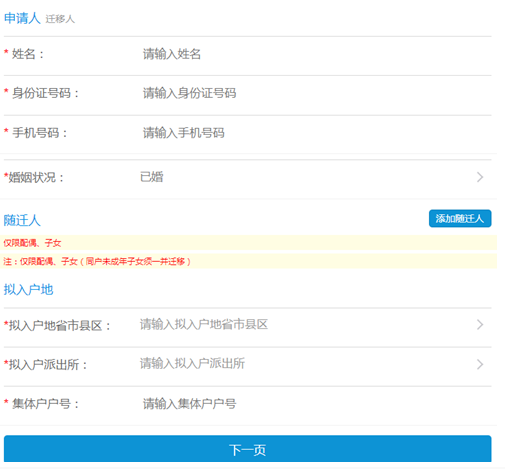Focus the 请输入集体户户号 input field
The height and width of the screenshot is (469, 505).
coord(316,404)
